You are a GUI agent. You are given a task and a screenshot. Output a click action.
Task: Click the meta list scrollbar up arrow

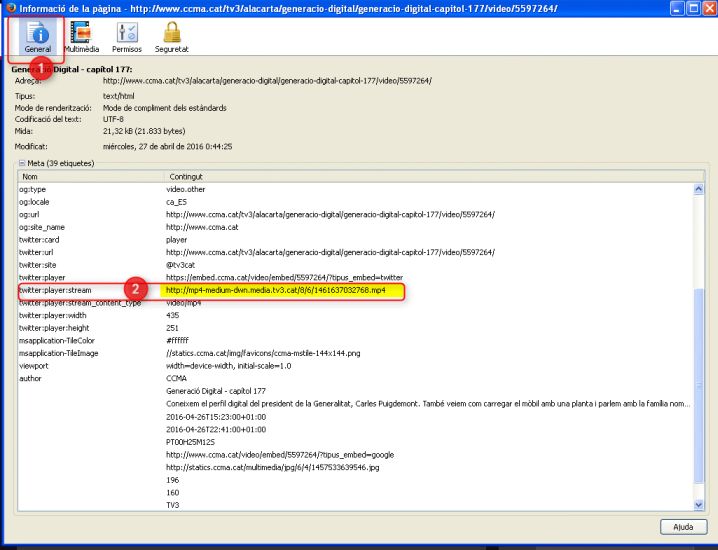pos(698,188)
